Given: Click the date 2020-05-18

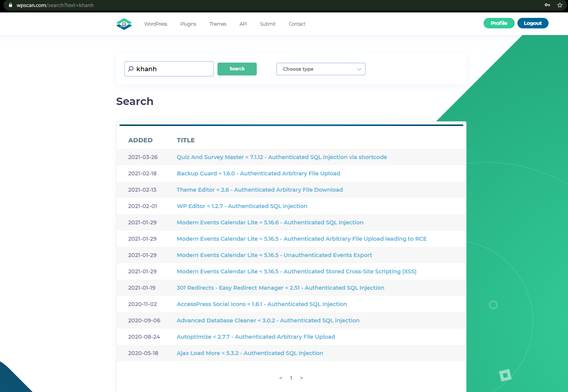Looking at the screenshot, I should tap(143, 353).
